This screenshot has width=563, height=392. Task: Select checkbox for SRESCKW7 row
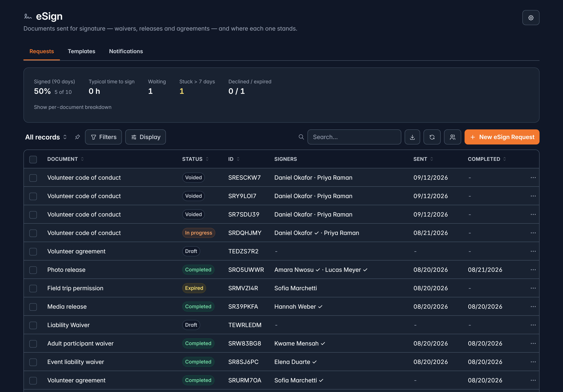(33, 178)
